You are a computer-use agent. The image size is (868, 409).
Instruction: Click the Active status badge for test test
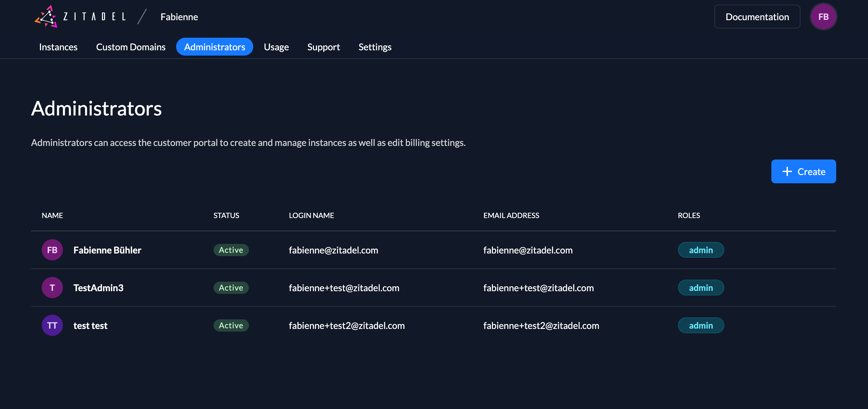(231, 325)
